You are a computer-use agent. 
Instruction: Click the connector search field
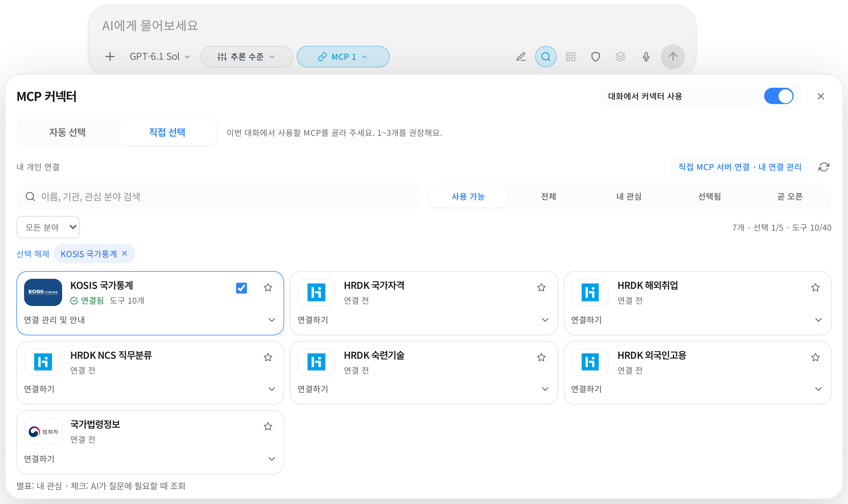coord(219,197)
